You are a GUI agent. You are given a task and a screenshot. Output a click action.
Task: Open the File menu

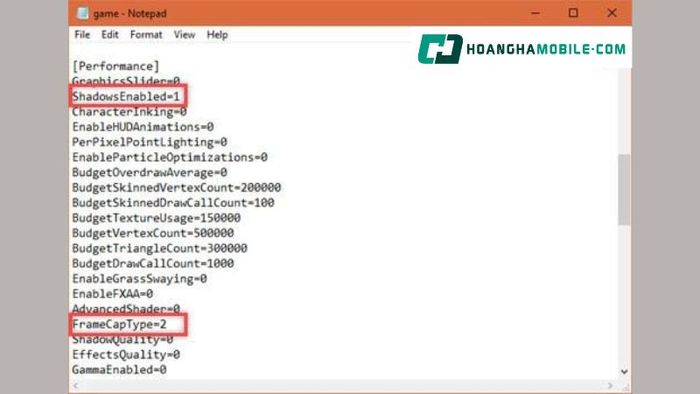point(82,35)
